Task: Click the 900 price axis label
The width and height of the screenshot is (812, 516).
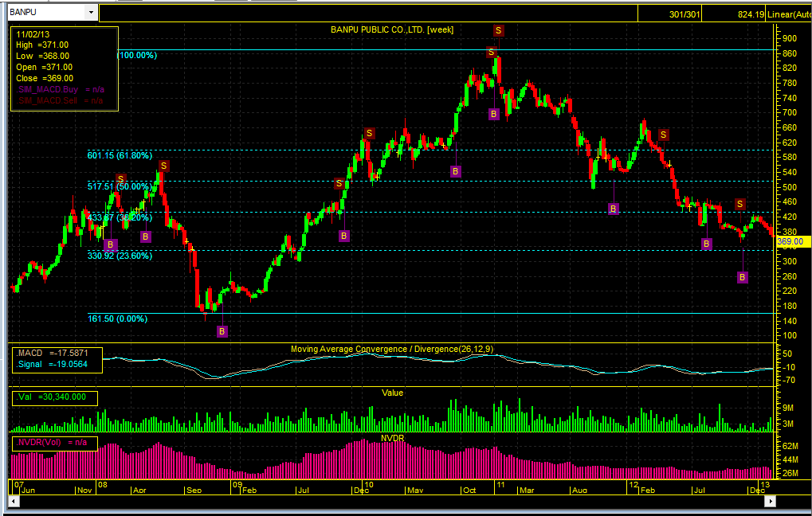Action: point(790,38)
